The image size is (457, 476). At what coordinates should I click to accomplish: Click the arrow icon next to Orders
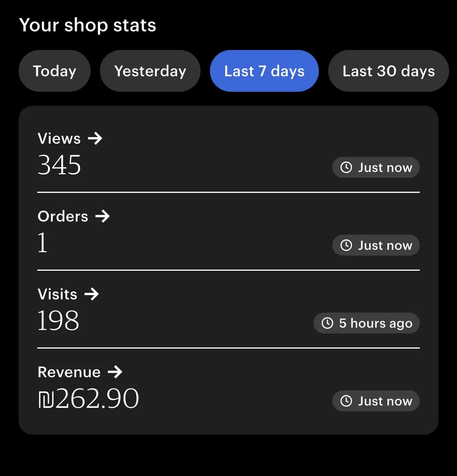click(103, 216)
